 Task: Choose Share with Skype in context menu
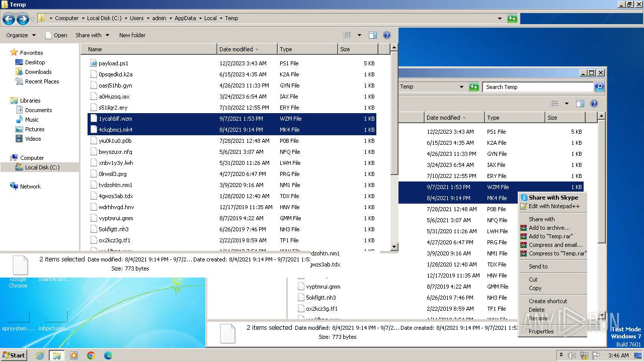tap(553, 198)
